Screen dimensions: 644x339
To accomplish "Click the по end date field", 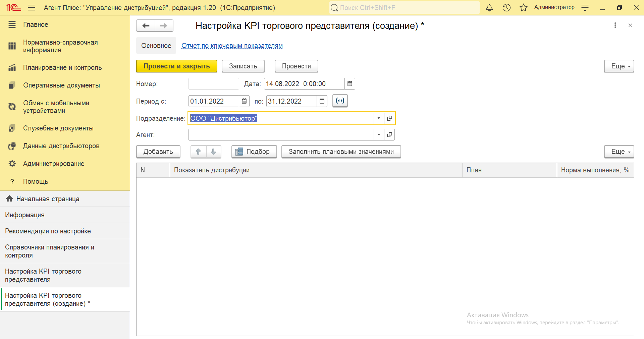I will 292,101.
